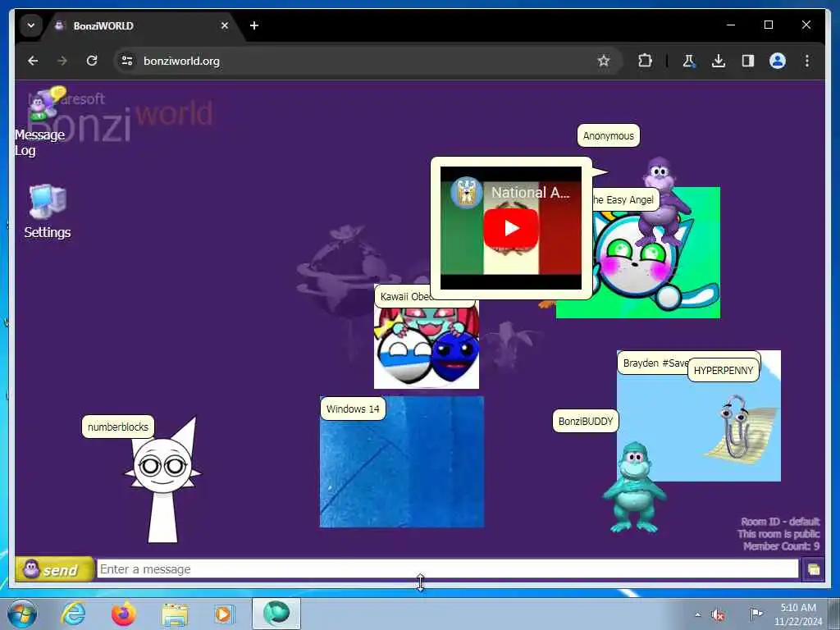Toggle the browser side panel
The height and width of the screenshot is (630, 840).
pos(748,61)
